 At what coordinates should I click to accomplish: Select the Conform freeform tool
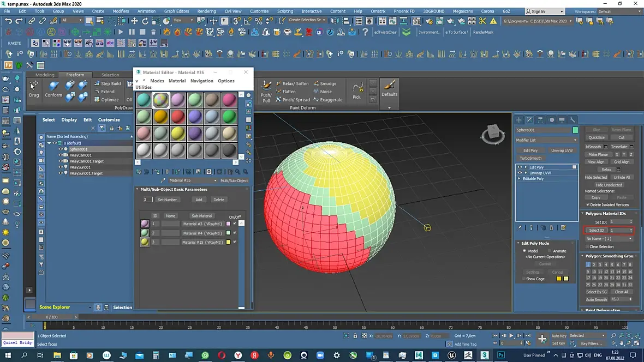(53, 88)
